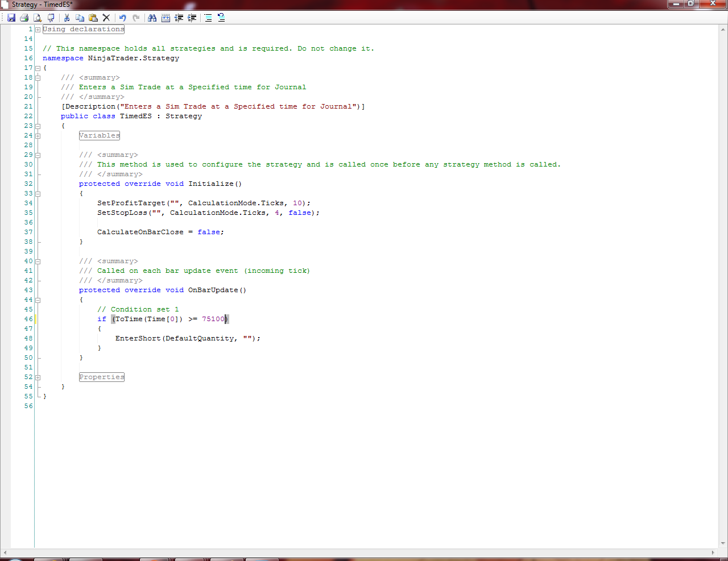Click the vertical scrollbar up arrow
The image size is (728, 561).
[723, 28]
